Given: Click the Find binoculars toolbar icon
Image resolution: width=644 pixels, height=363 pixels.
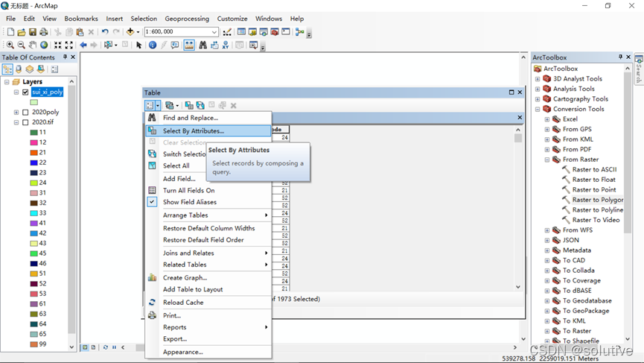Looking at the screenshot, I should pos(203,45).
